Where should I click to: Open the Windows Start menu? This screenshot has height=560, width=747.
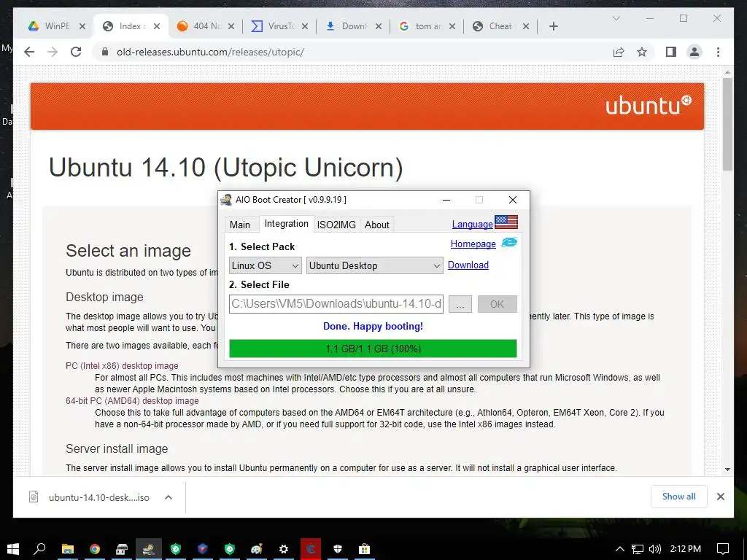tap(13, 549)
